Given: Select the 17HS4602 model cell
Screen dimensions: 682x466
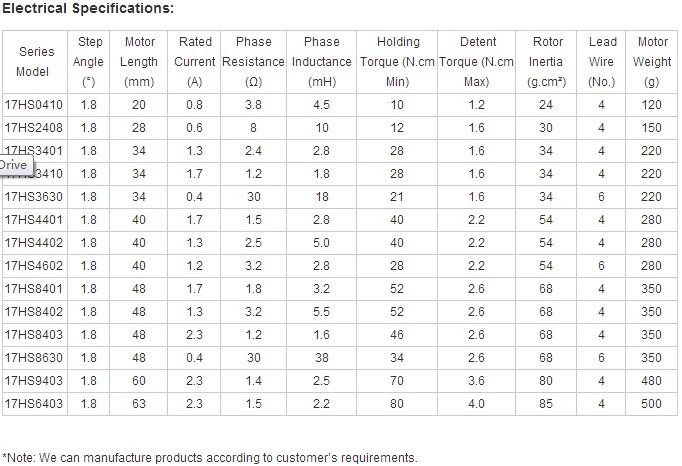Looking at the screenshot, I should click(34, 266).
